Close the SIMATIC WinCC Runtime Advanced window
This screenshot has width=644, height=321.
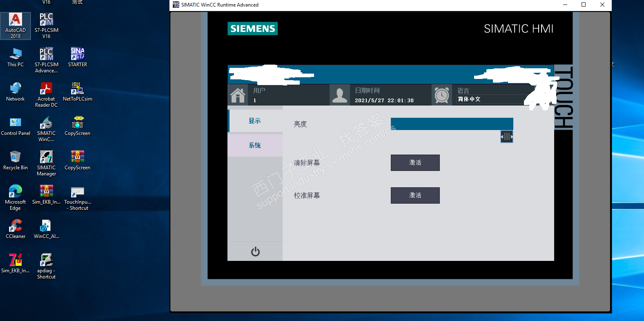602,4
